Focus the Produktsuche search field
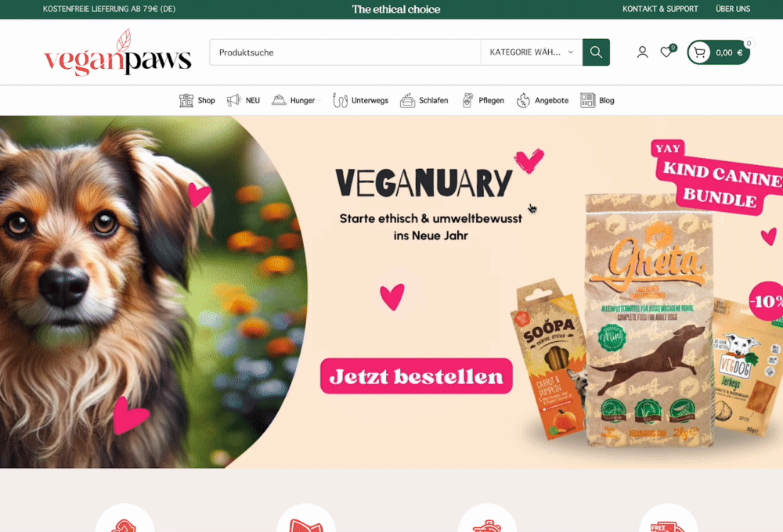 (x=345, y=52)
